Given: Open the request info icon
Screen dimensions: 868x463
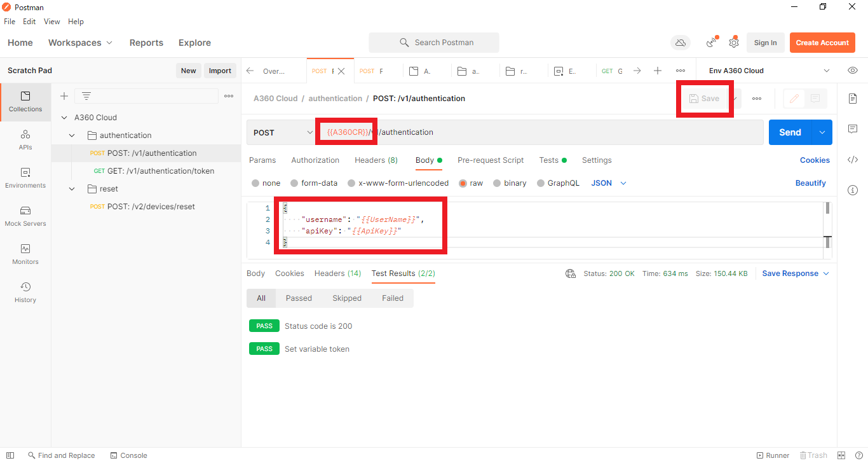Looking at the screenshot, I should point(853,190).
